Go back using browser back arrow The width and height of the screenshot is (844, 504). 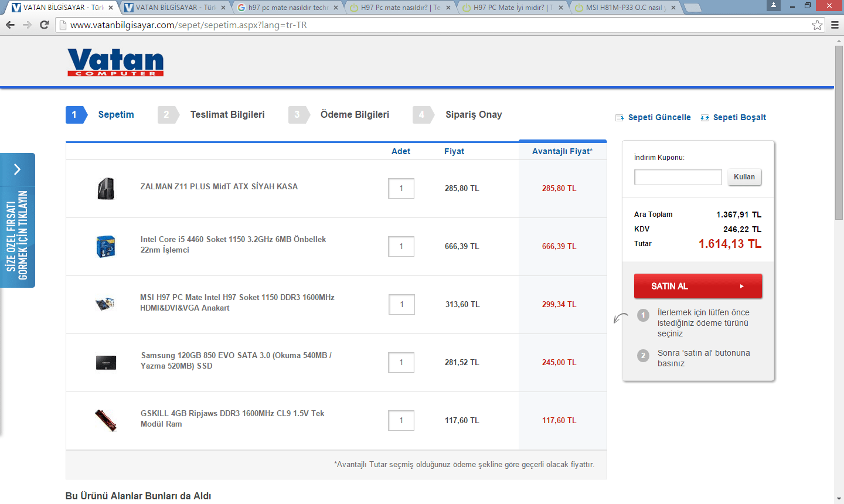[10, 25]
